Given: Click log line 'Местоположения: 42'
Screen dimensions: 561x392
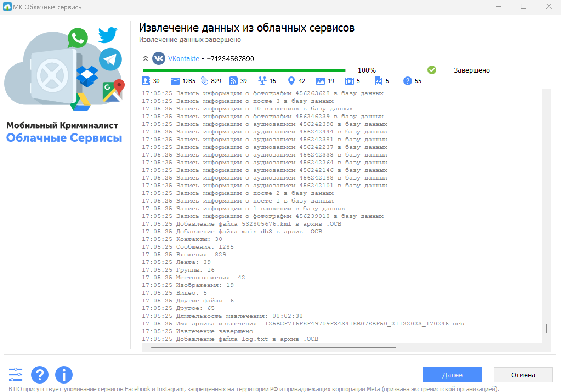Looking at the screenshot, I should coord(193,277).
